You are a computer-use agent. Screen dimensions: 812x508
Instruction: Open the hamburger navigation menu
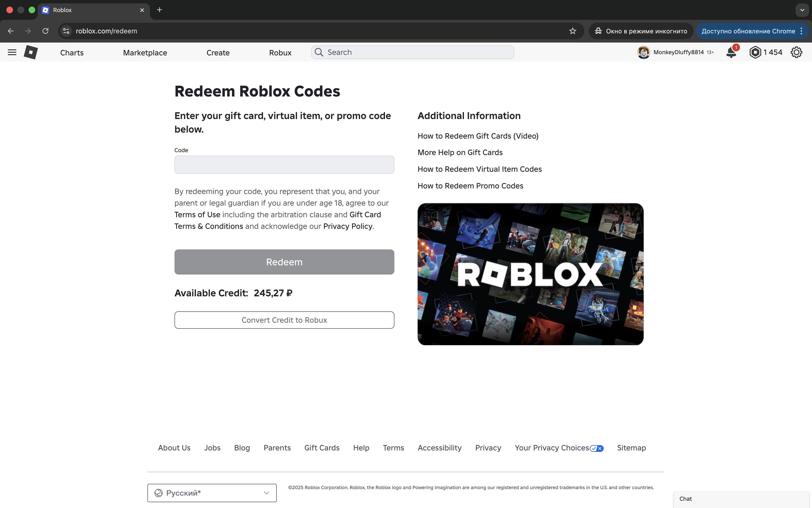click(x=12, y=52)
